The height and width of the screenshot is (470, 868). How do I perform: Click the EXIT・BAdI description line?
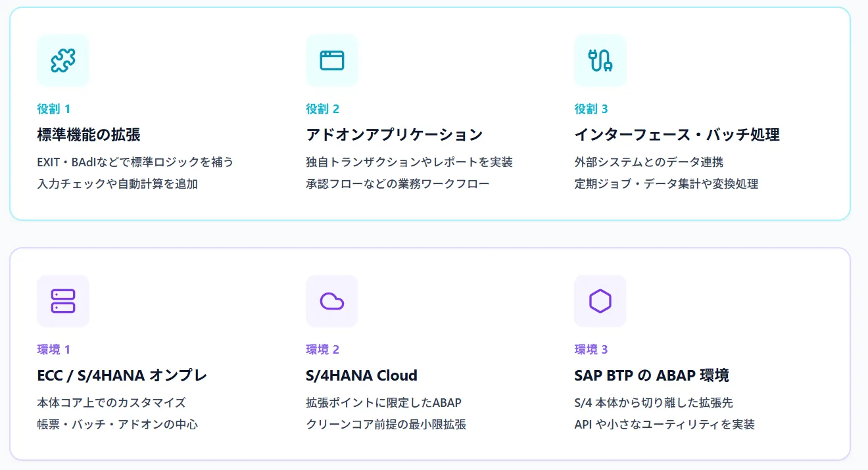pyautogui.click(x=135, y=162)
